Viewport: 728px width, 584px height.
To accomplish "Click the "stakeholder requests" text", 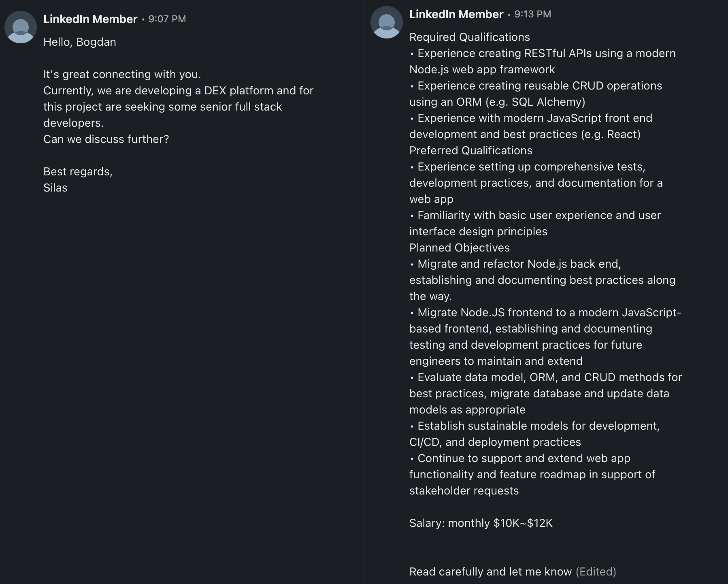I will [x=464, y=491].
